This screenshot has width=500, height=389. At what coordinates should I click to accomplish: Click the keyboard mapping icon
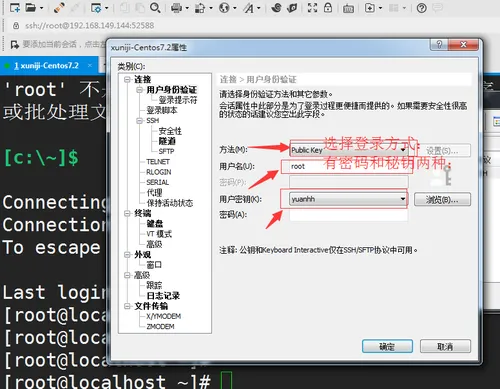(349, 8)
